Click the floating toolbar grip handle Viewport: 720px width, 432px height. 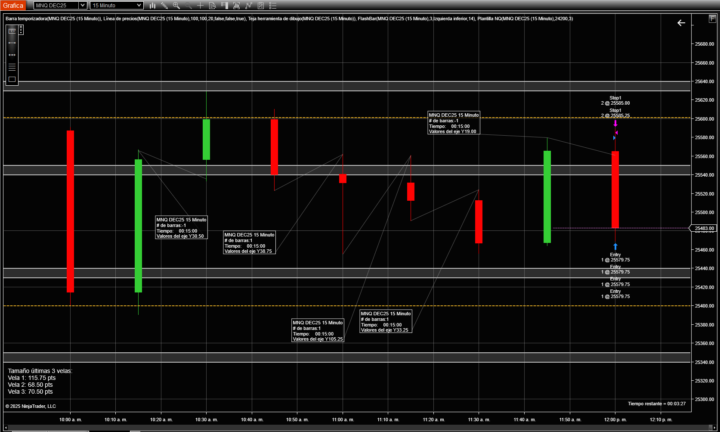(x=21, y=30)
